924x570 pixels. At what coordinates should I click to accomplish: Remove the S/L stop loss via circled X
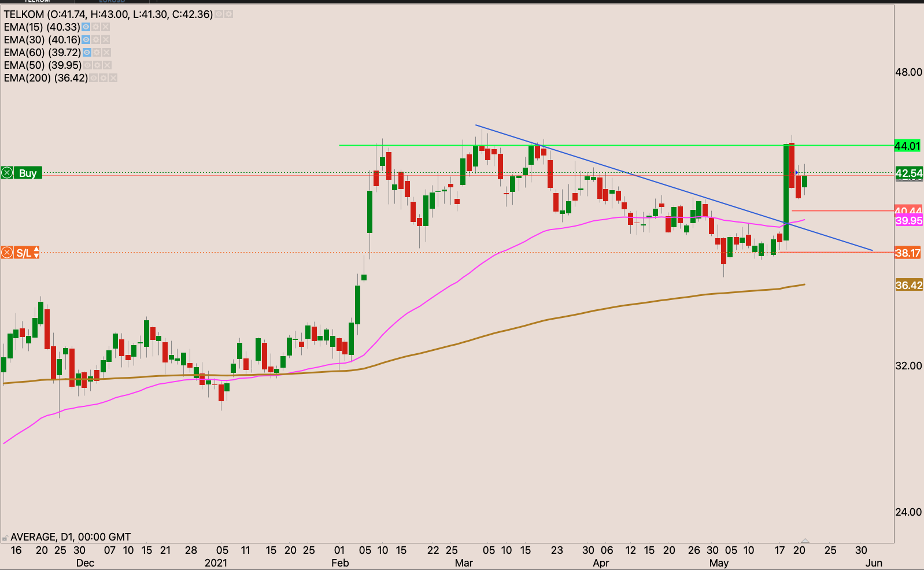click(7, 253)
